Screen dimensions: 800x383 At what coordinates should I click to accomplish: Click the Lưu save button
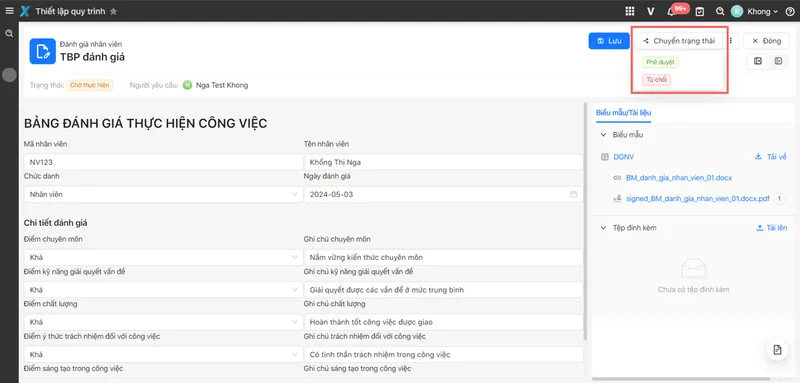click(x=609, y=41)
